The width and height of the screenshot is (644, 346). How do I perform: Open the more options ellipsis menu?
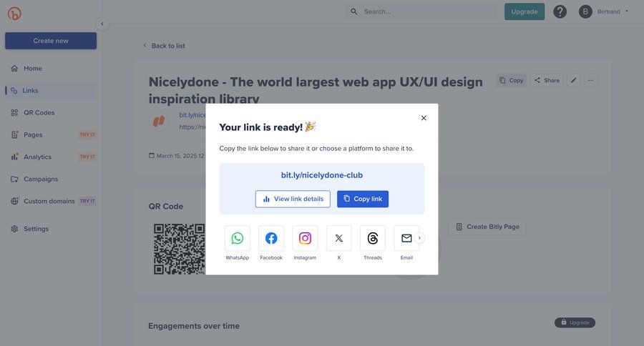tap(590, 81)
